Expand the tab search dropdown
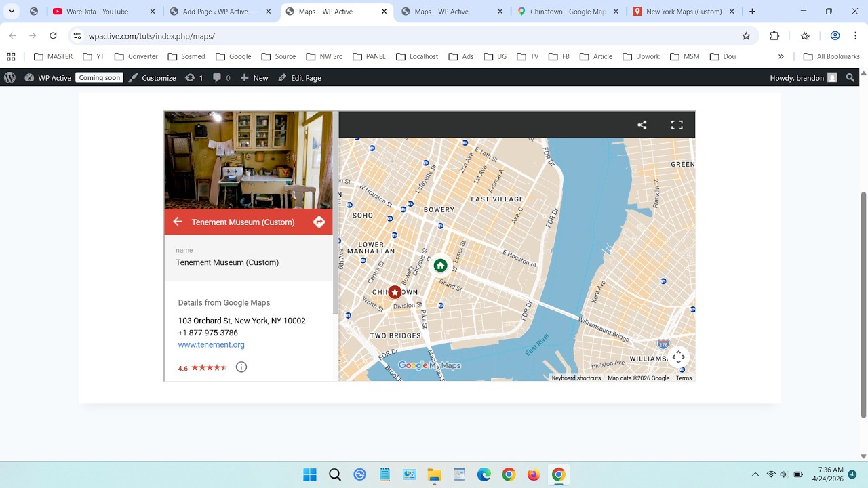This screenshot has width=868, height=488. point(12,12)
